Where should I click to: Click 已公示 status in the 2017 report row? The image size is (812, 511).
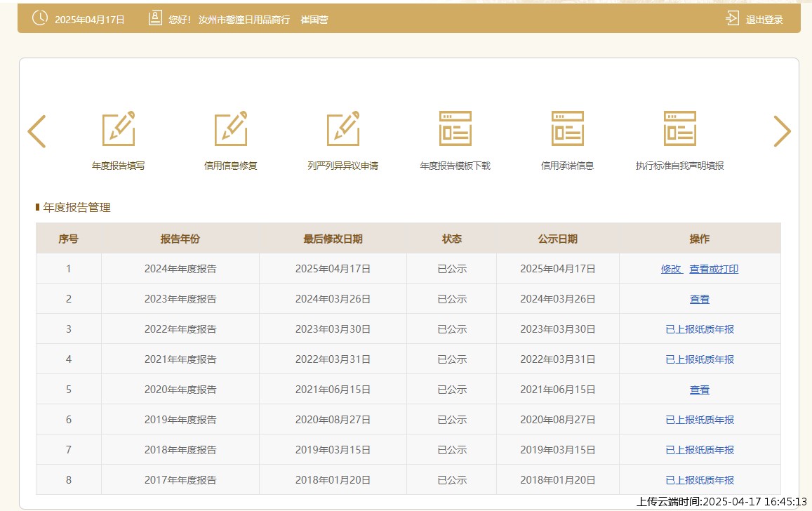click(x=451, y=480)
